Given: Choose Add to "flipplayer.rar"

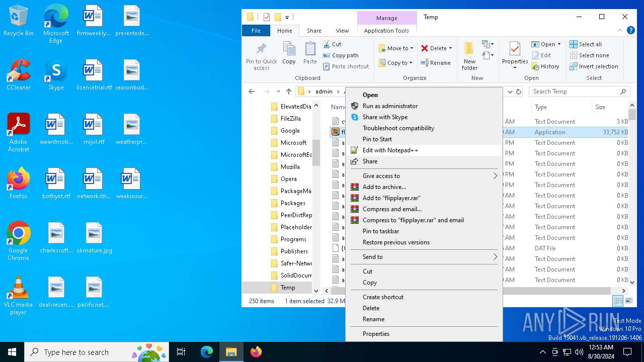Looking at the screenshot, I should click(424, 198).
